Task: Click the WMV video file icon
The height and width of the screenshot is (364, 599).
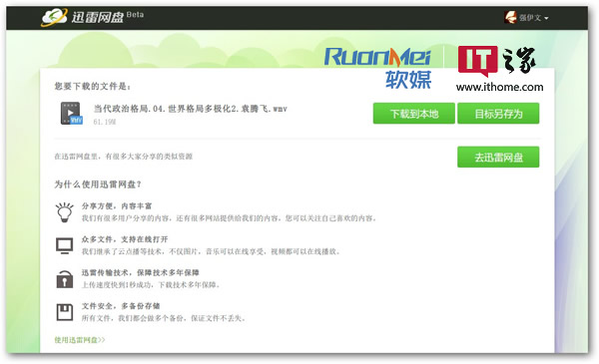Action: click(72, 114)
